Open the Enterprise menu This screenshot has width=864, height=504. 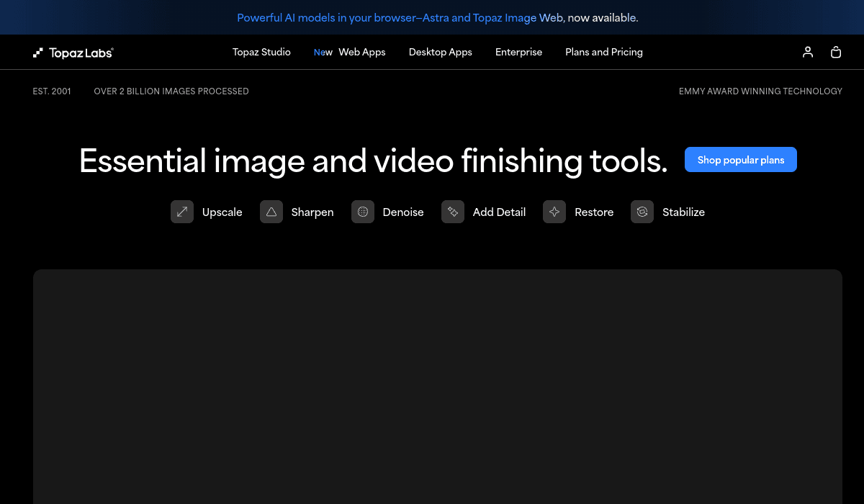point(518,52)
